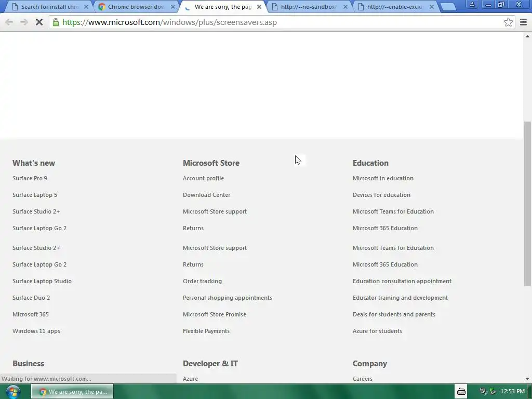Screen dimensions: 532x399
Task: Click the 12:53 PM system clock
Action: pos(512,392)
